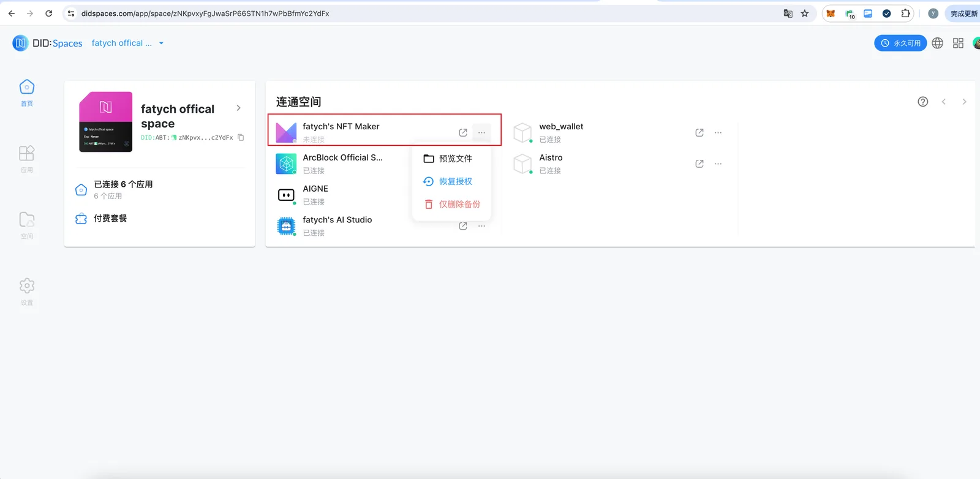Click the browser profile avatar
Image resolution: width=980 pixels, height=479 pixels.
[933, 13]
